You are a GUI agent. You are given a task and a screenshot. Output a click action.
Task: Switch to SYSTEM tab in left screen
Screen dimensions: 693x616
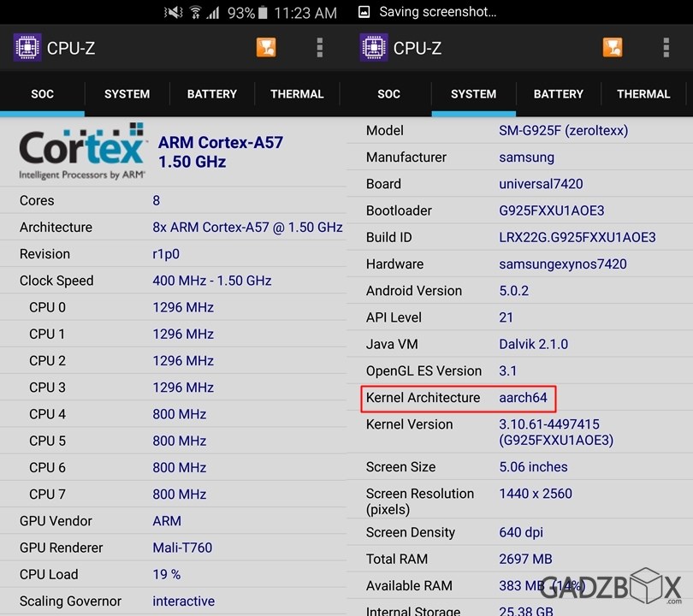127,94
